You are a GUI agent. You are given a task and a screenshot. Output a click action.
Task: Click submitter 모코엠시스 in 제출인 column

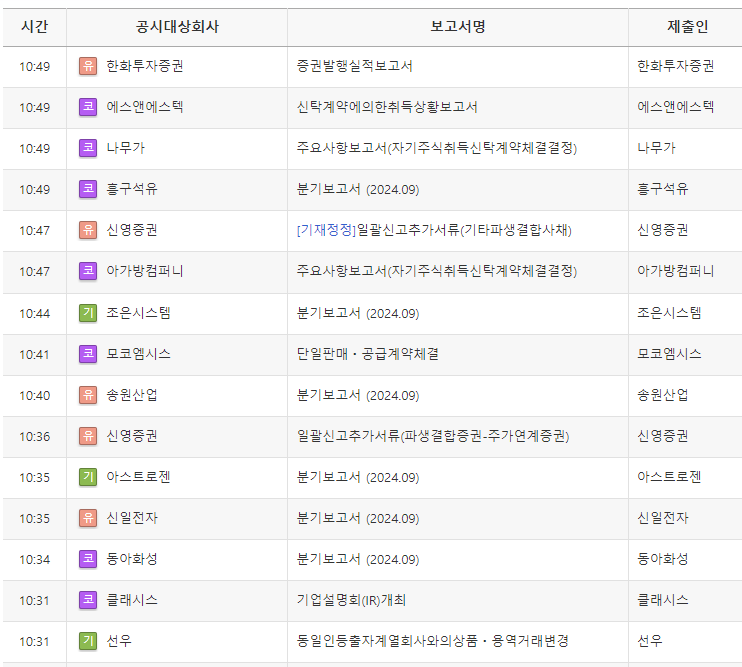coord(669,354)
